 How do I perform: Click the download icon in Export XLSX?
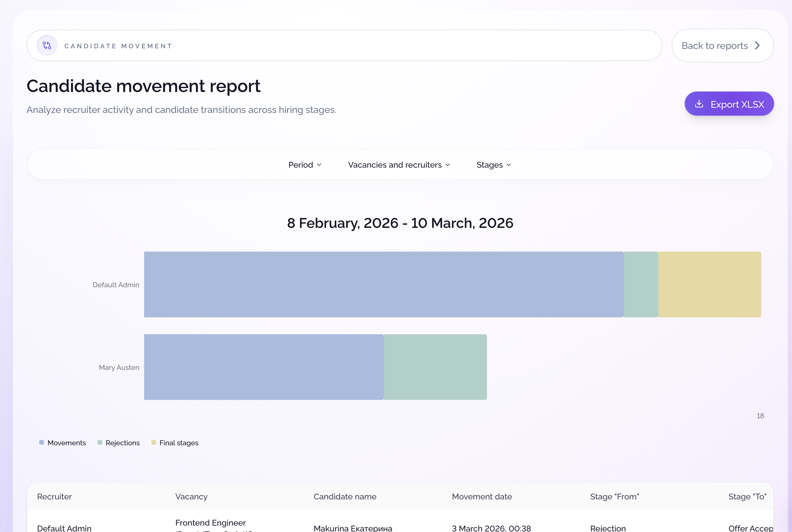click(x=699, y=104)
